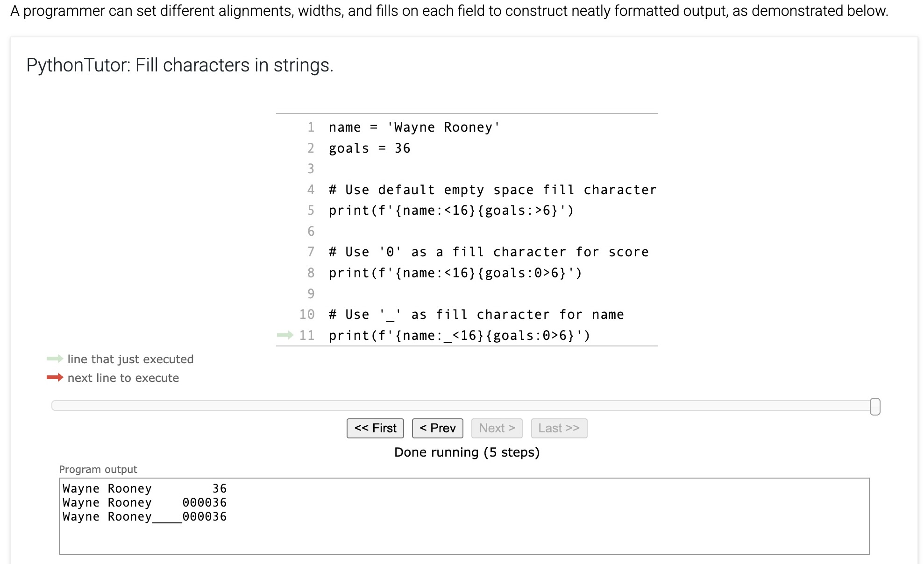Click the "PythonTutor: Fill characters in strings" heading
Image resolution: width=924 pixels, height=564 pixels.
pyautogui.click(x=180, y=65)
